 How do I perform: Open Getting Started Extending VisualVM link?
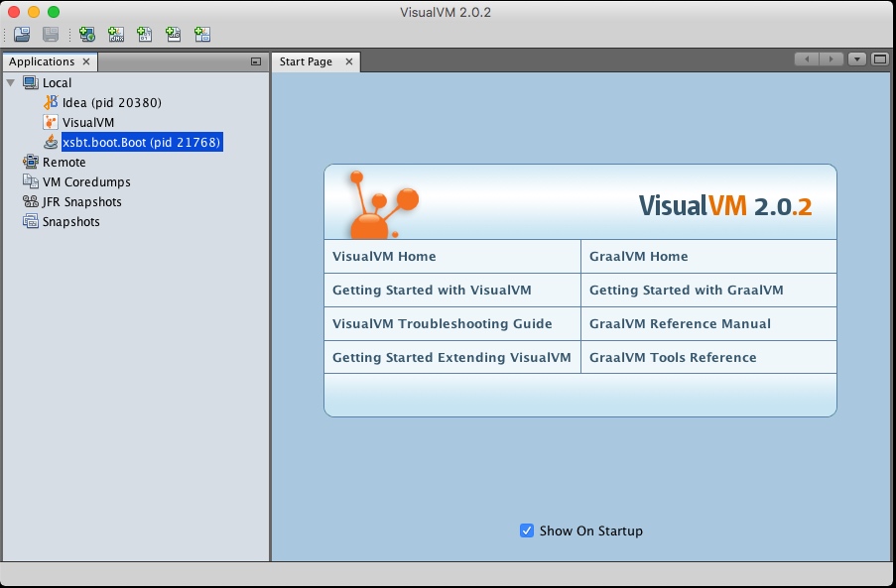pyautogui.click(x=451, y=357)
